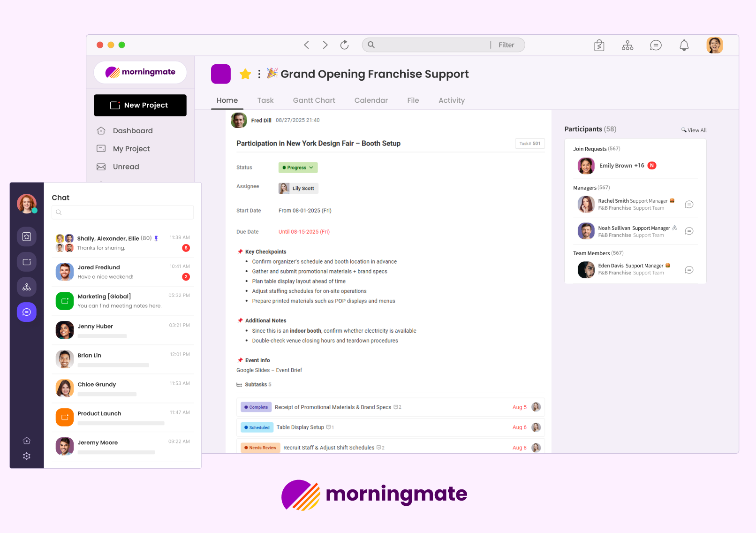This screenshot has width=756, height=533.
Task: Open the Calendar tab
Action: click(370, 100)
